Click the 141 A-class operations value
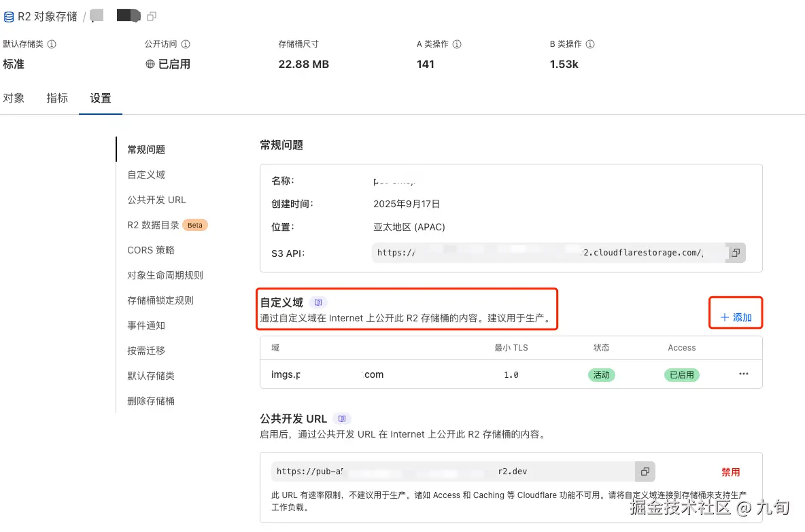The width and height of the screenshot is (805, 532). 425,64
